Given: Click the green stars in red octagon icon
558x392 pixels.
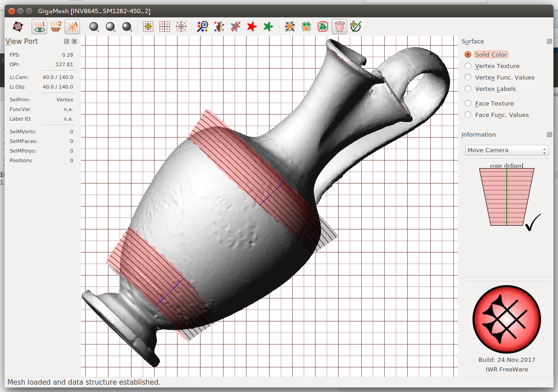Looking at the screenshot, I should (x=323, y=27).
